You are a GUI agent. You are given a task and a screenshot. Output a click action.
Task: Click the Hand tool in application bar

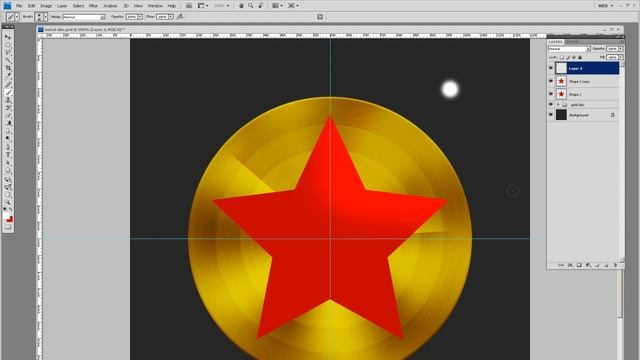point(241,6)
